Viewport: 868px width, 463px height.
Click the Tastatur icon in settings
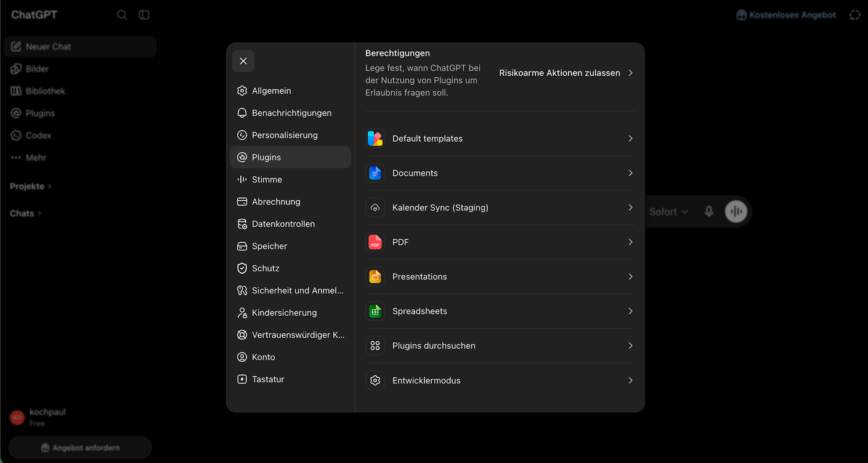tap(242, 379)
